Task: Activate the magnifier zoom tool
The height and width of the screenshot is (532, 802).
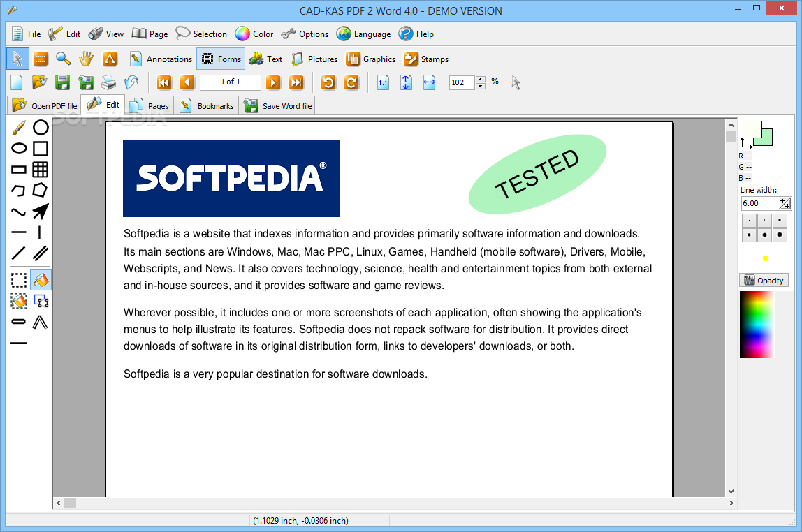Action: point(64,59)
